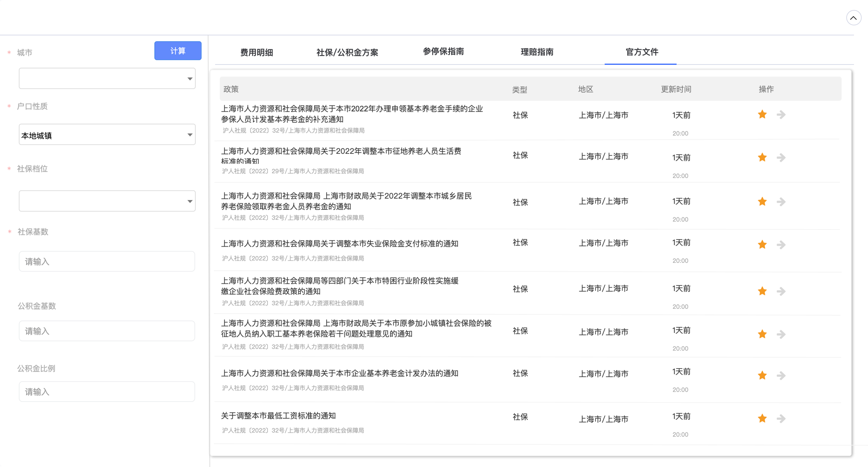
Task: Unfavorite the first policy with its star
Action: [762, 115]
